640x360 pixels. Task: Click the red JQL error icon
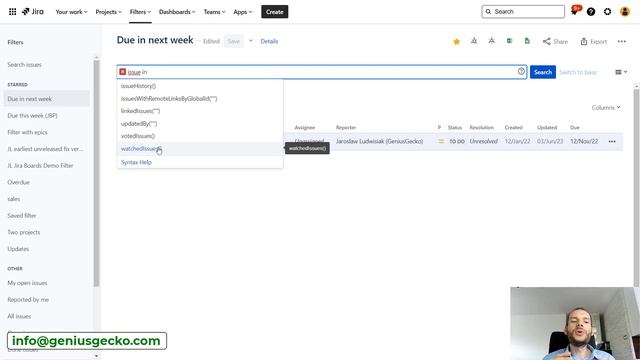(x=122, y=72)
